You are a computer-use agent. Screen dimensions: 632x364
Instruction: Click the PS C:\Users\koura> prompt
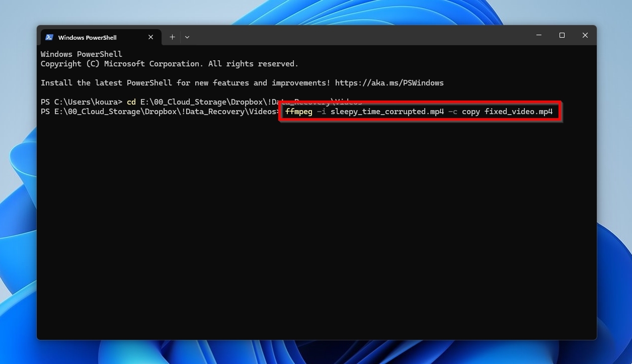[82, 102]
